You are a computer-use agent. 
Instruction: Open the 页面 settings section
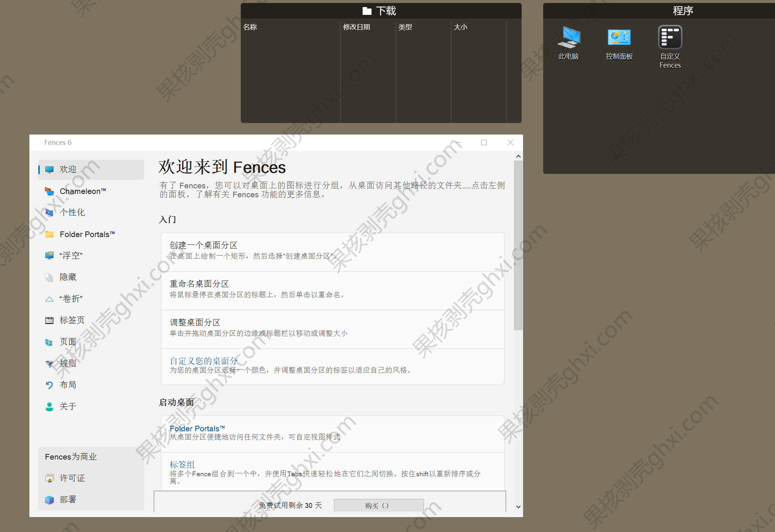point(68,341)
